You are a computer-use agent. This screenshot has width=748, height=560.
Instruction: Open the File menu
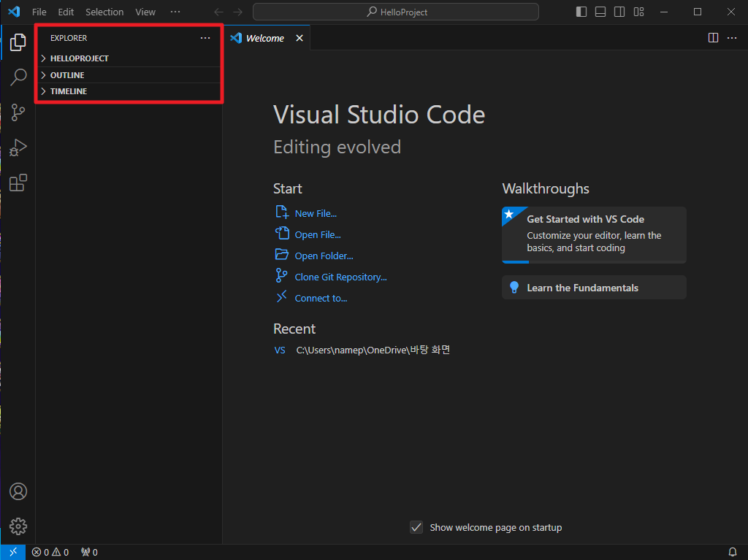point(39,12)
